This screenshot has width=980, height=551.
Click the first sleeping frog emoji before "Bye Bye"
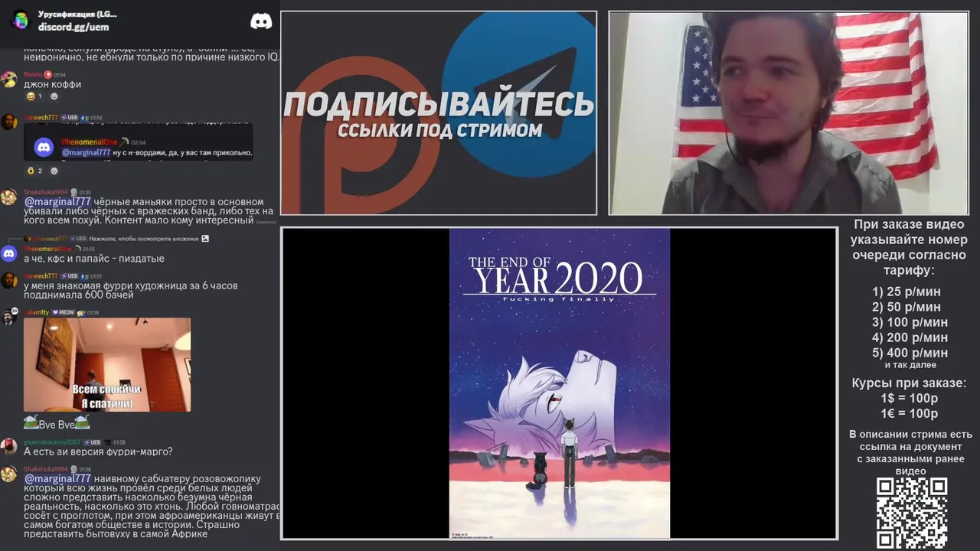31,422
